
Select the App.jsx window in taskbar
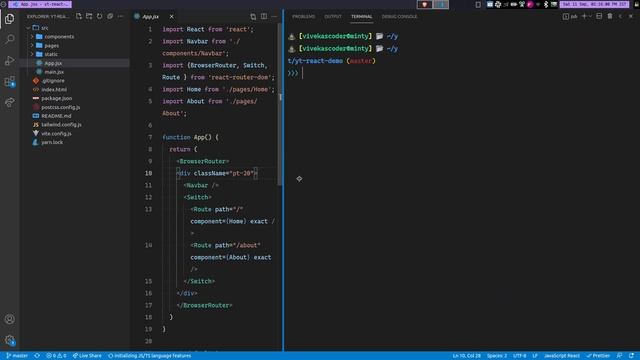pos(40,4)
